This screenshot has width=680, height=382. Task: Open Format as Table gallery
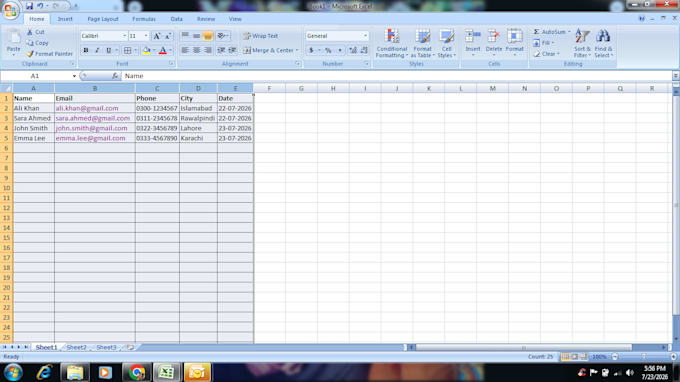422,43
